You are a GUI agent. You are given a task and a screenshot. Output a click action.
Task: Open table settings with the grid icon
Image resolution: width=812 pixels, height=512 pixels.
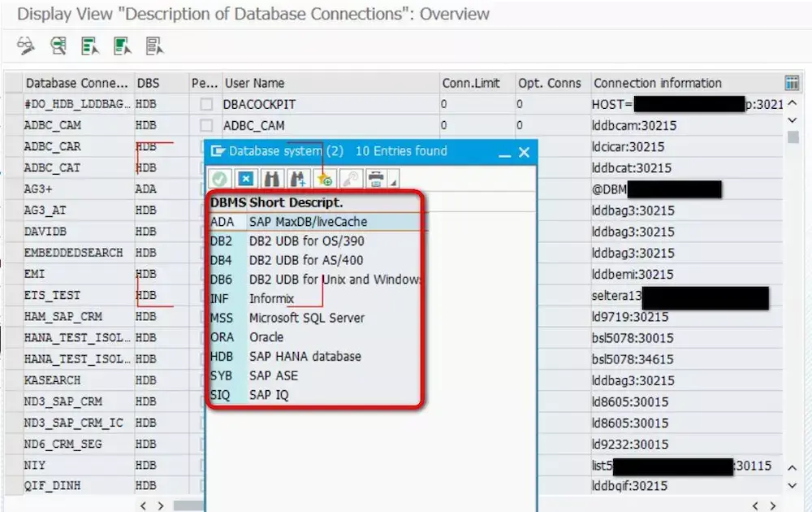[x=791, y=82]
